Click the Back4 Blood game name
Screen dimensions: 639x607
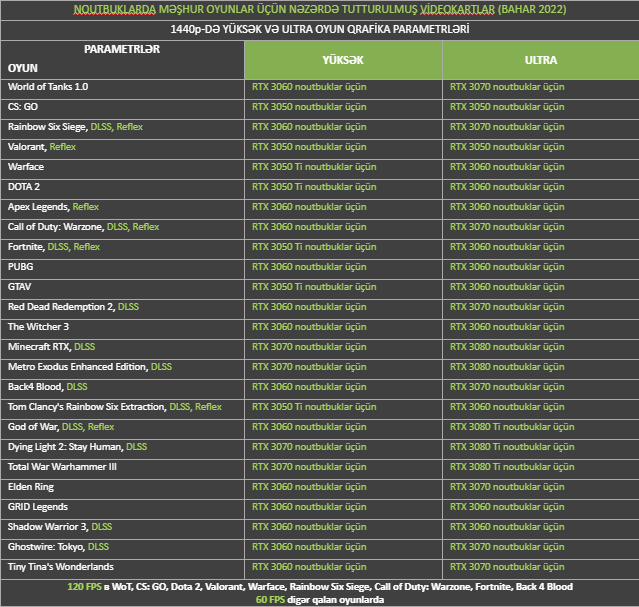[35, 386]
